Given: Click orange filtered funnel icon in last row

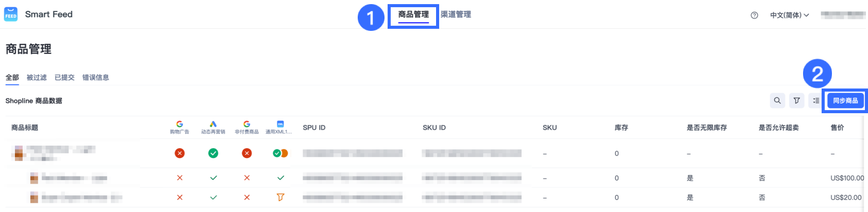Looking at the screenshot, I should coord(280,197).
